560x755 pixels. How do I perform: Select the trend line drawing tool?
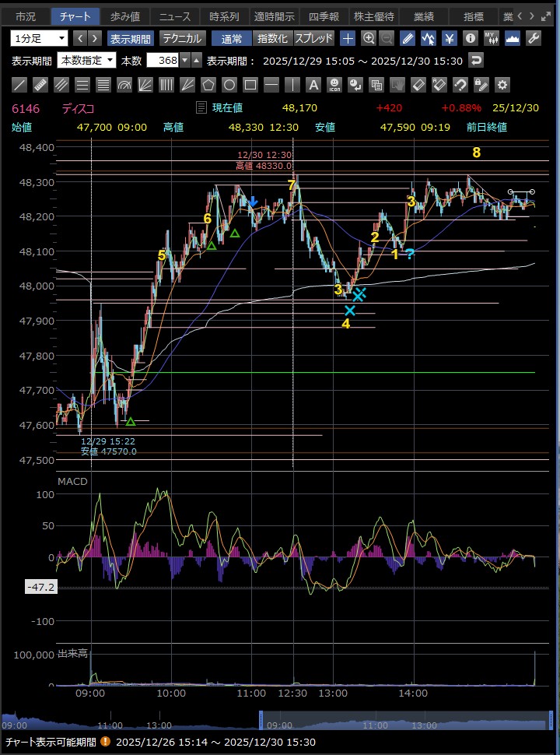[20, 85]
